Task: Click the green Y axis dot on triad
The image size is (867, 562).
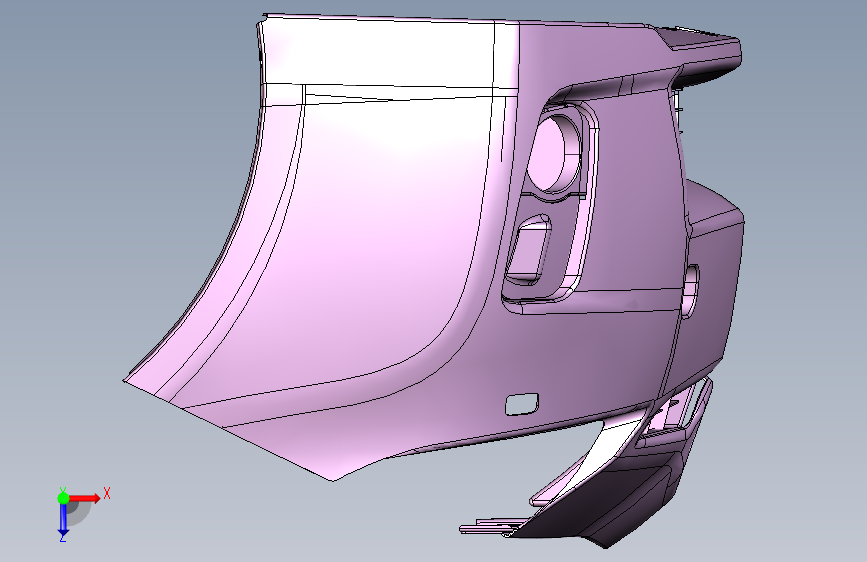Action: tap(63, 498)
